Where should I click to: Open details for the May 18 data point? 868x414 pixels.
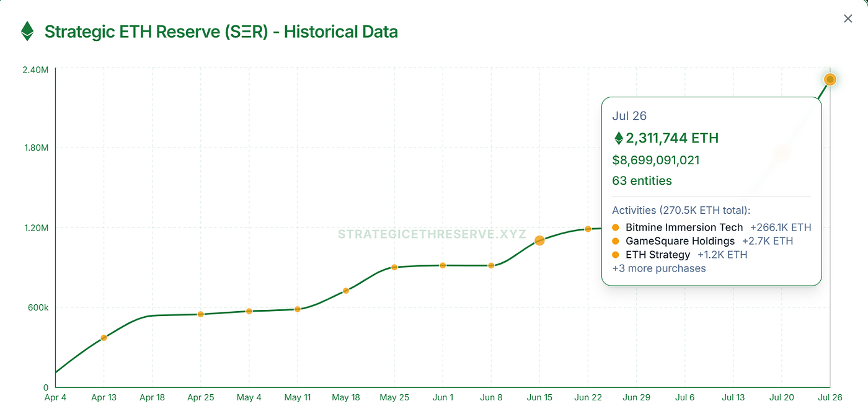345,289
